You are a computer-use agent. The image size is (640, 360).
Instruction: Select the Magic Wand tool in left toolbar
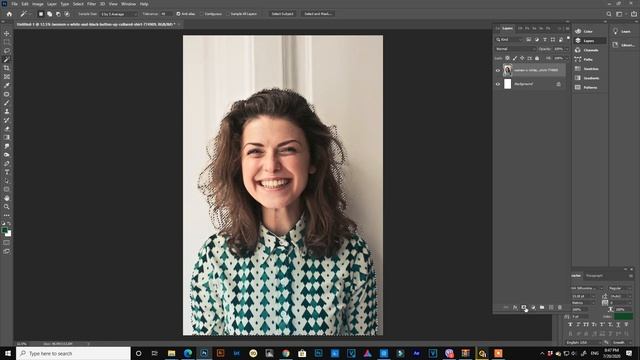tap(7, 60)
